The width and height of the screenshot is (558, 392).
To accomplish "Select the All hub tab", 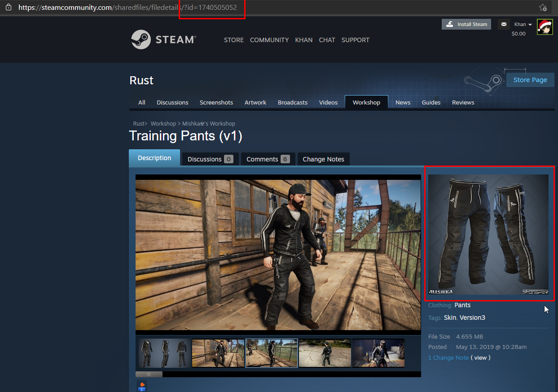I will coord(142,102).
